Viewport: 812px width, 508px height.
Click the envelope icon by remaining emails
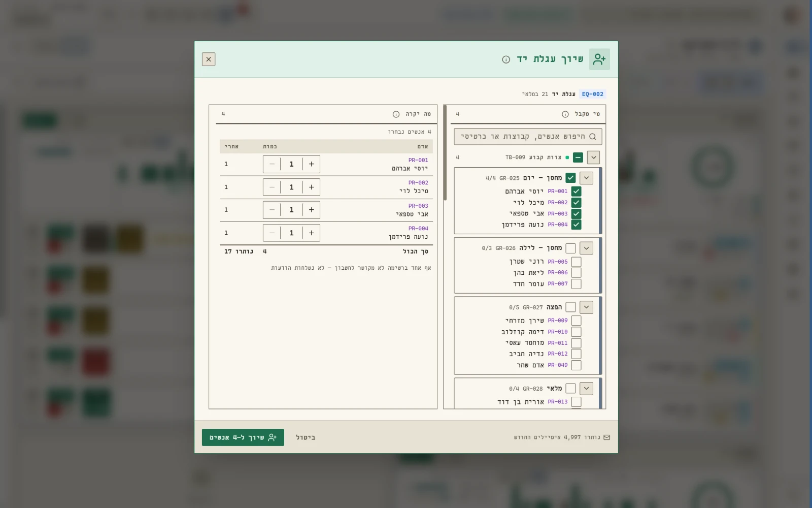click(x=607, y=437)
